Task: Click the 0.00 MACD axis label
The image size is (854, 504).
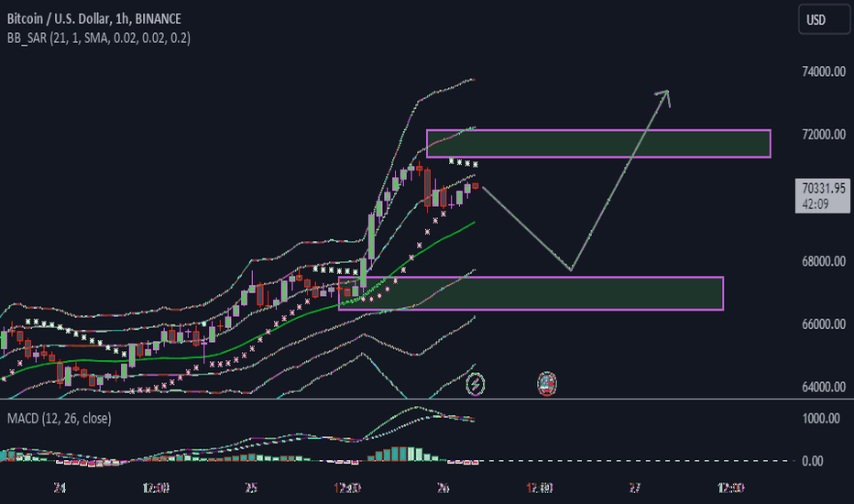Action: pos(812,461)
